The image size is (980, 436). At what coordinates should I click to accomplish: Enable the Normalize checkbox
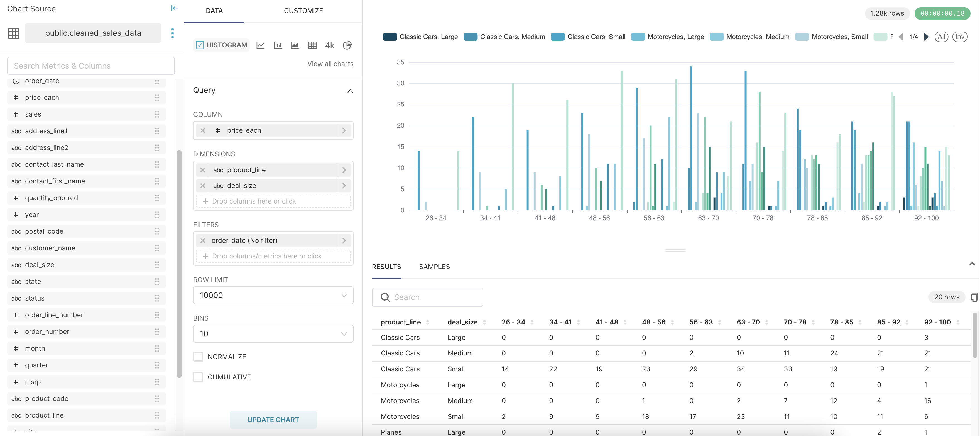click(x=198, y=357)
